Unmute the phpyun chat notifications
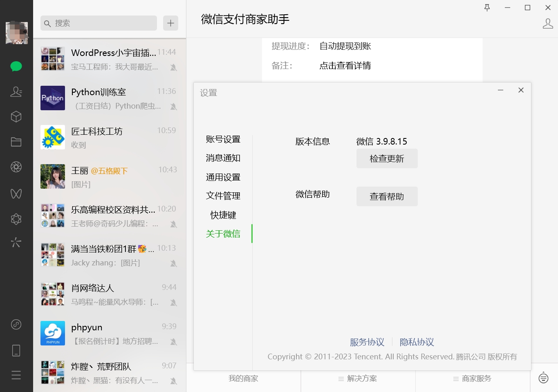Viewport: 558px width, 392px height. pos(174,342)
